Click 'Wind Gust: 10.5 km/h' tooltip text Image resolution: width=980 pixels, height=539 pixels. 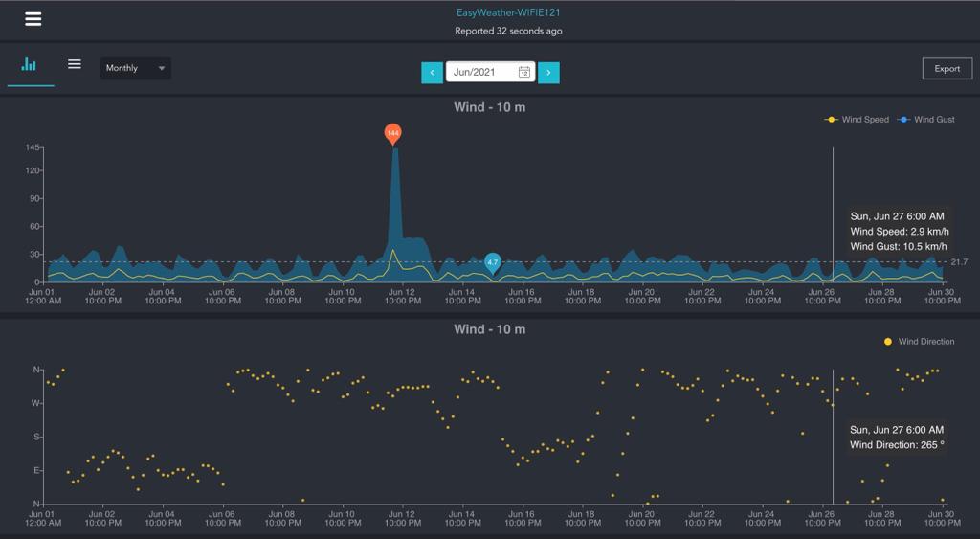[x=899, y=246]
